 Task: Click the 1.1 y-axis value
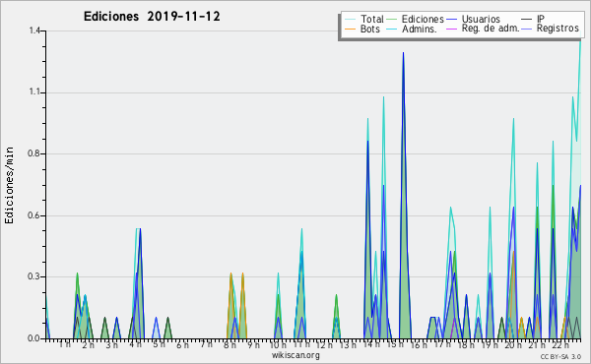coord(34,92)
